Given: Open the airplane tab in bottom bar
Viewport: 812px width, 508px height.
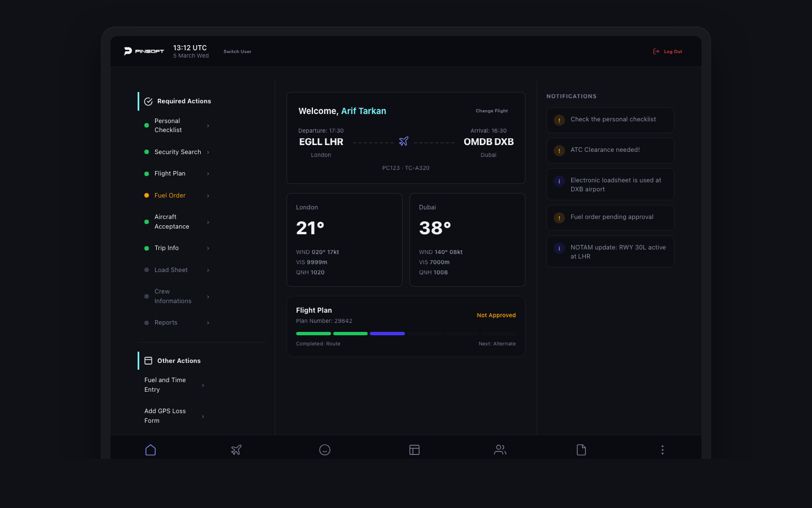Looking at the screenshot, I should pos(236,450).
